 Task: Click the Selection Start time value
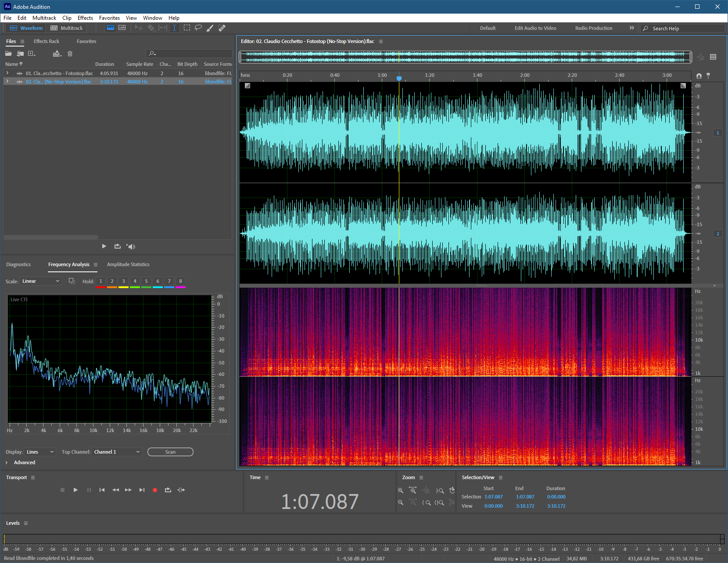[x=494, y=497]
